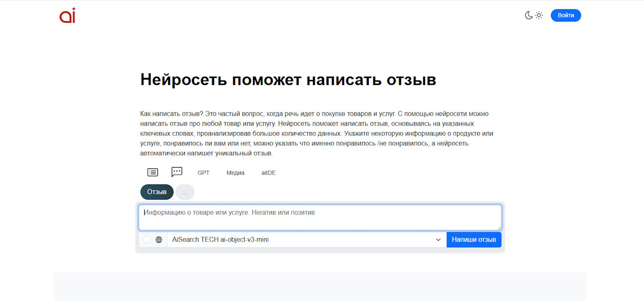Focus the product information text field
Viewport: 644px width, 301px height.
click(319, 218)
